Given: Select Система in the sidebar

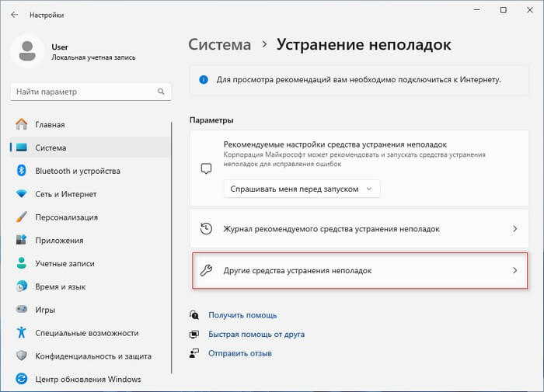Looking at the screenshot, I should 90,147.
